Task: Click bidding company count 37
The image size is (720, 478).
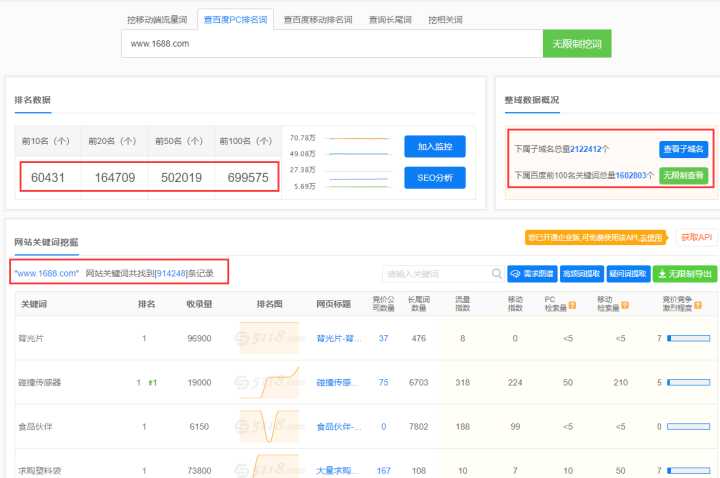Action: click(x=383, y=338)
